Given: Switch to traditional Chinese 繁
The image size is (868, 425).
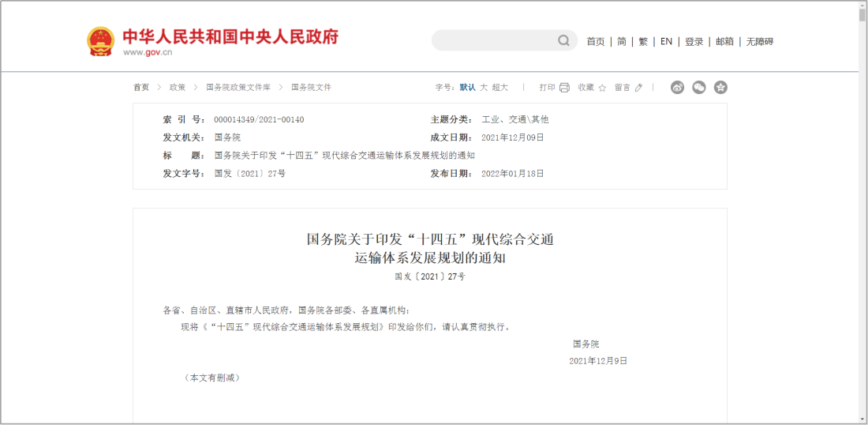Looking at the screenshot, I should click(643, 42).
